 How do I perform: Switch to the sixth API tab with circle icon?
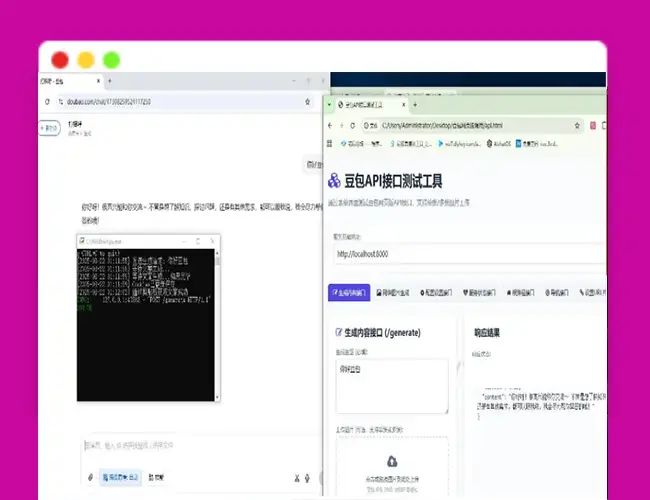point(557,293)
